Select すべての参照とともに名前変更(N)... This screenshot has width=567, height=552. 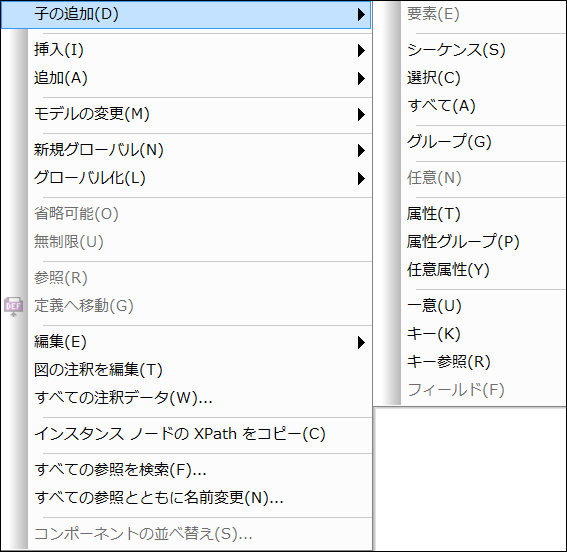tap(186, 498)
